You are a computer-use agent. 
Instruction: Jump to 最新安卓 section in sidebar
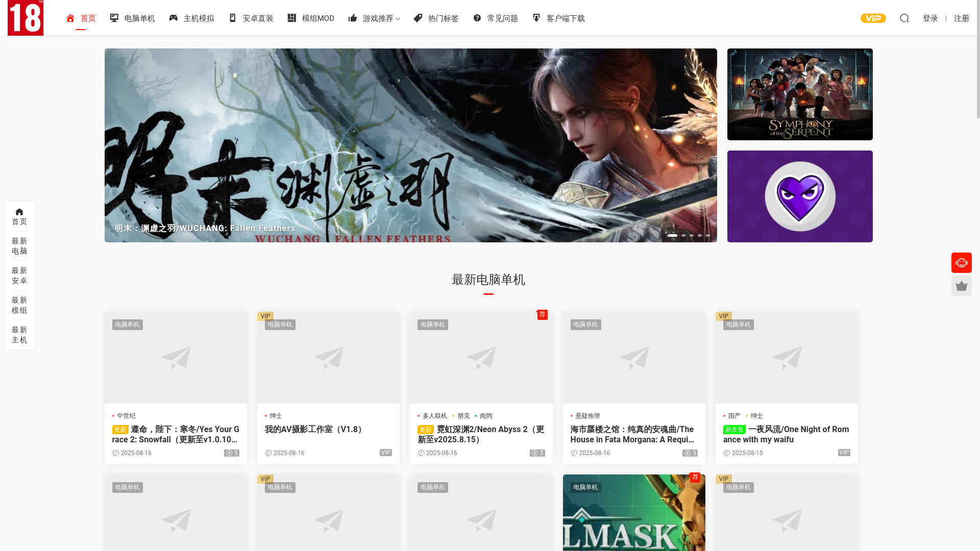click(19, 275)
